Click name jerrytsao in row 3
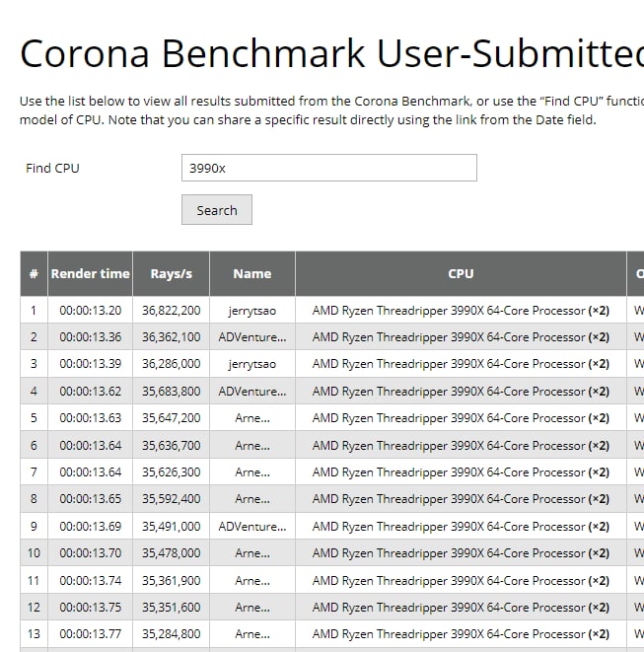 [251, 364]
